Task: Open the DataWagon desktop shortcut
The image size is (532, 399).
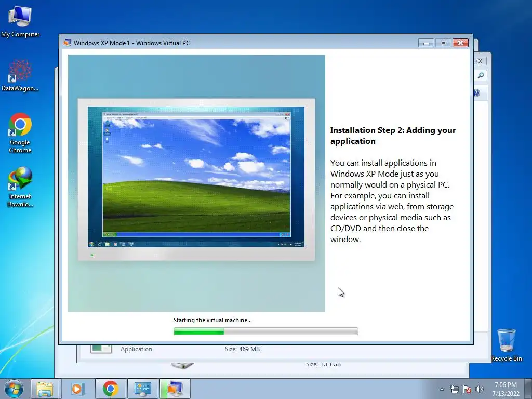Action: pos(20,75)
